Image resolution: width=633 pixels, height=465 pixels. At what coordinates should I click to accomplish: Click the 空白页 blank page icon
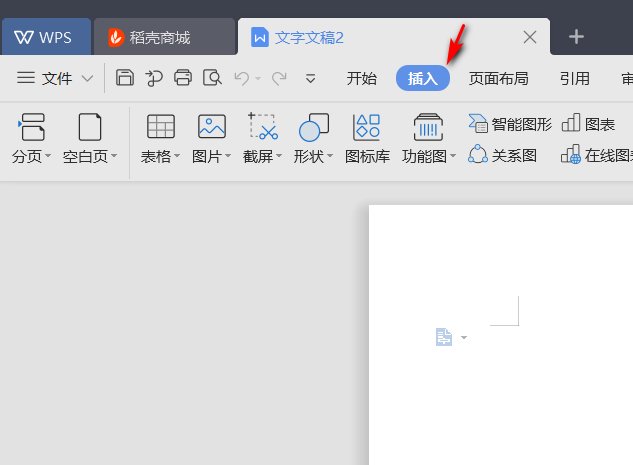(x=90, y=127)
